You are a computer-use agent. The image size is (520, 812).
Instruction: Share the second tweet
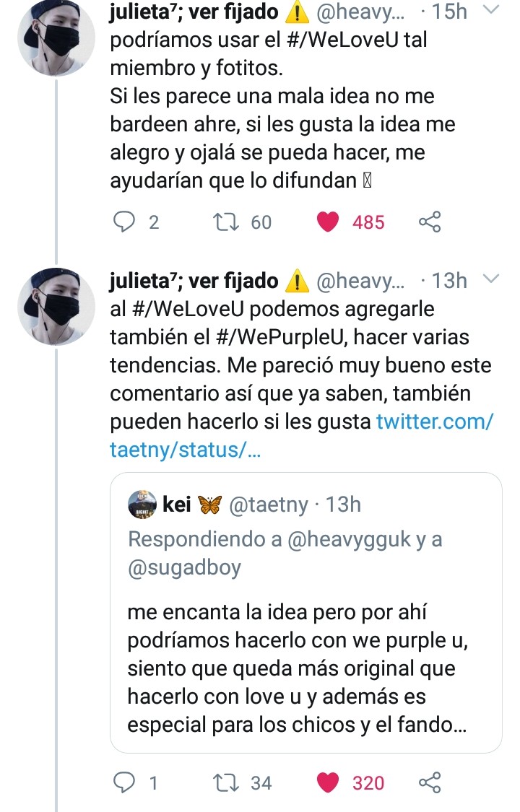pos(430,782)
